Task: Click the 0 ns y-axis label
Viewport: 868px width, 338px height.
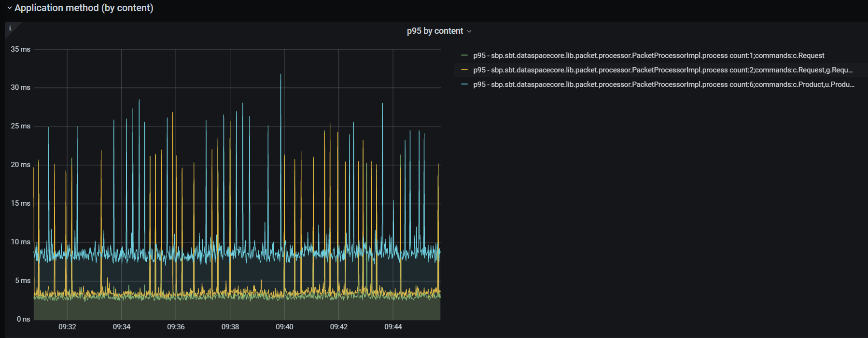Action: pos(23,319)
